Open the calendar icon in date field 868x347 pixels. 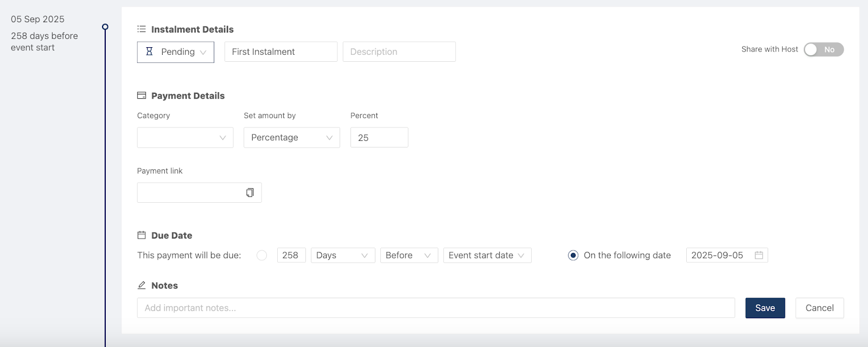coord(759,255)
